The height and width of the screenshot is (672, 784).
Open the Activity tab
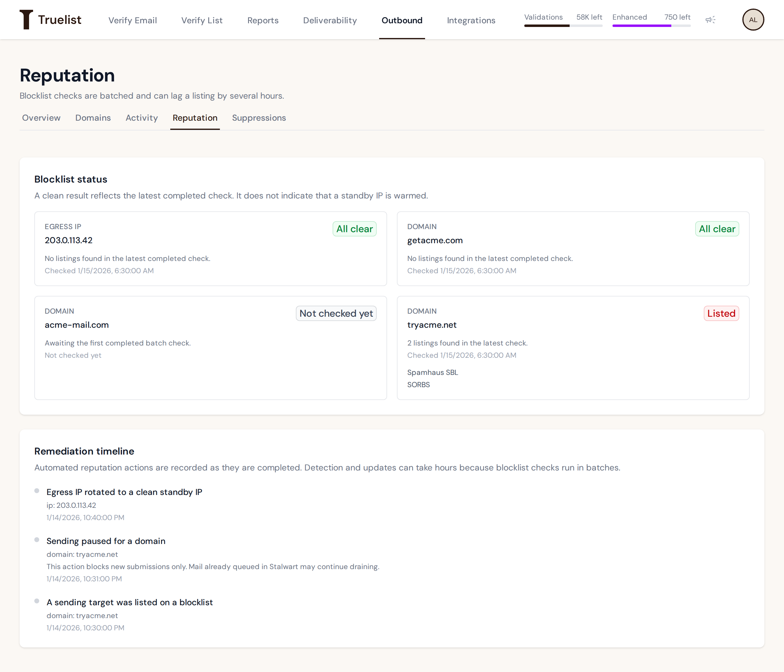(x=141, y=118)
